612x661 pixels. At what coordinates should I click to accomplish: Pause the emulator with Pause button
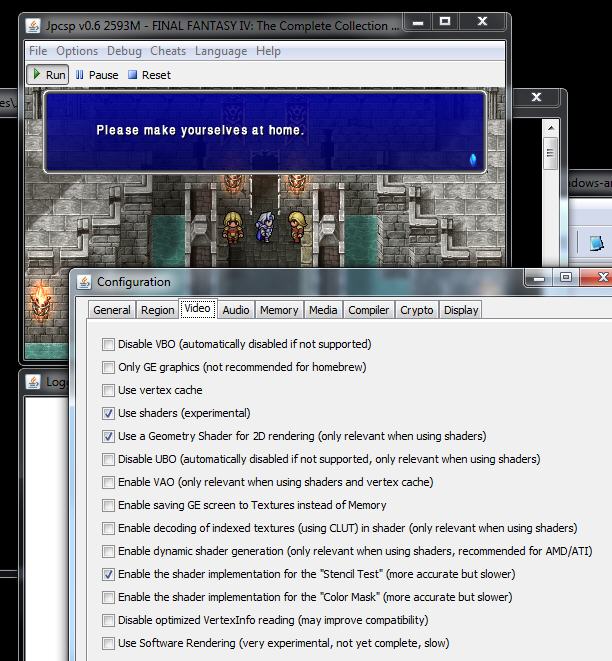tap(97, 75)
